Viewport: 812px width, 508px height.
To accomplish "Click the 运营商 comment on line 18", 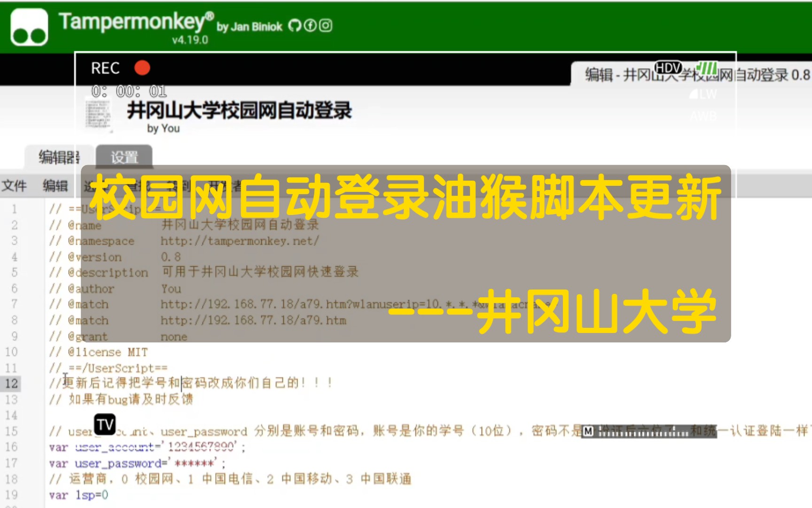I will pyautogui.click(x=230, y=479).
